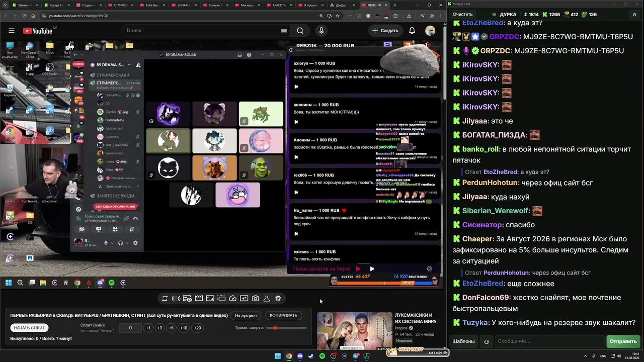The image size is (644, 362).
Task: Open microphone input options arrow in Discord
Action: click(112, 243)
